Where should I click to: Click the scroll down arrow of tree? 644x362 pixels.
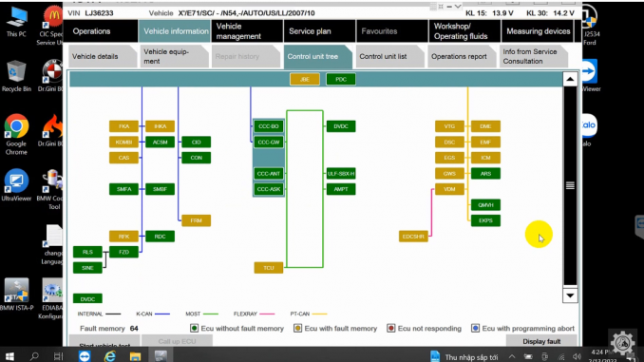tap(570, 295)
